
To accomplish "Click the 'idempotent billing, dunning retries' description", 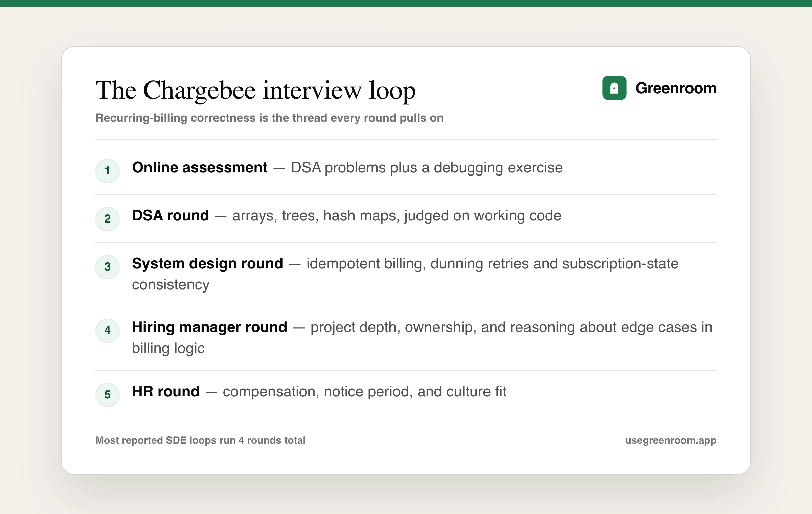I will tap(405, 274).
